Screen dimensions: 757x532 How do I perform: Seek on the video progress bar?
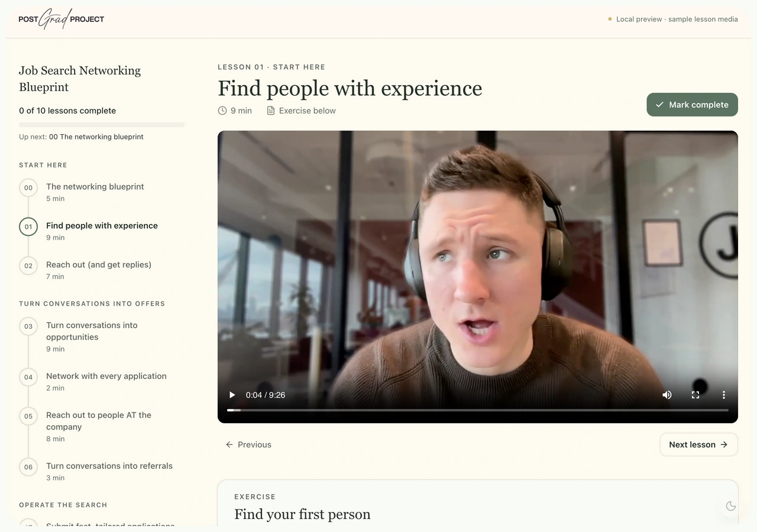[x=478, y=410]
